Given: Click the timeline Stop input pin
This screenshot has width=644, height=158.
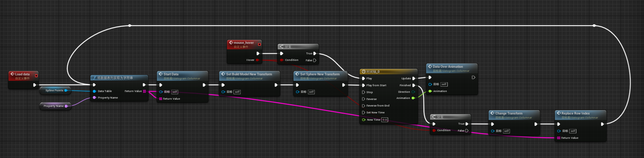Looking at the screenshot, I should coord(364,92).
